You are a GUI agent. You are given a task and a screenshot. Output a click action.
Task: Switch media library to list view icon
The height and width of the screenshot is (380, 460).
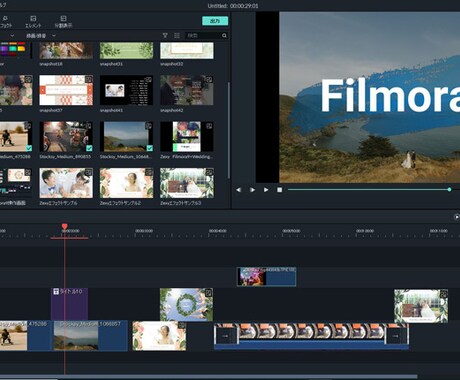point(177,35)
